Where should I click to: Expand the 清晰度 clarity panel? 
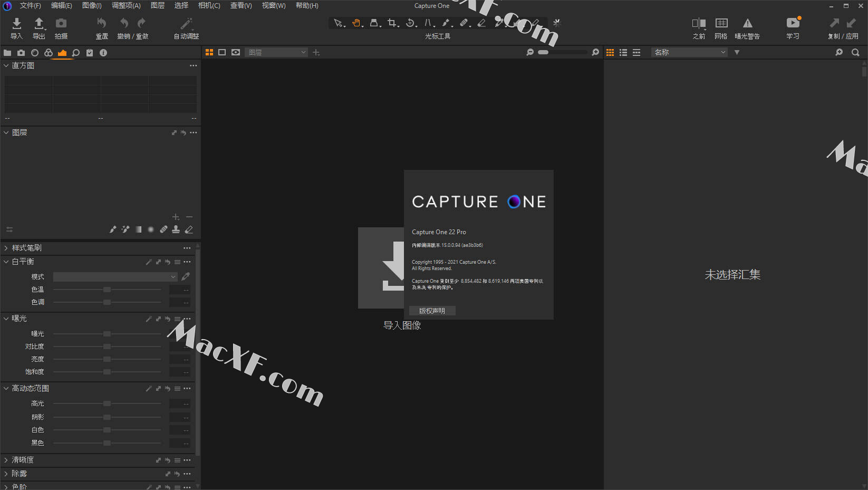6,460
